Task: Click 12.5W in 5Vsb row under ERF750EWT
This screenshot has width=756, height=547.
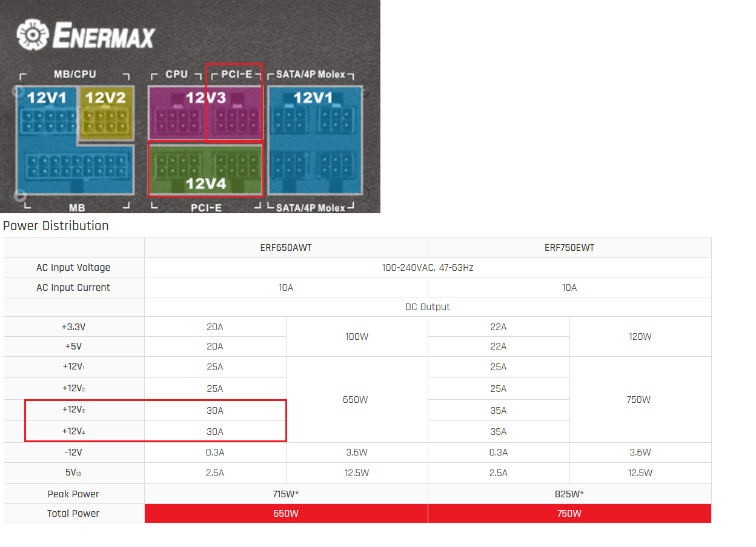Action: (x=640, y=473)
